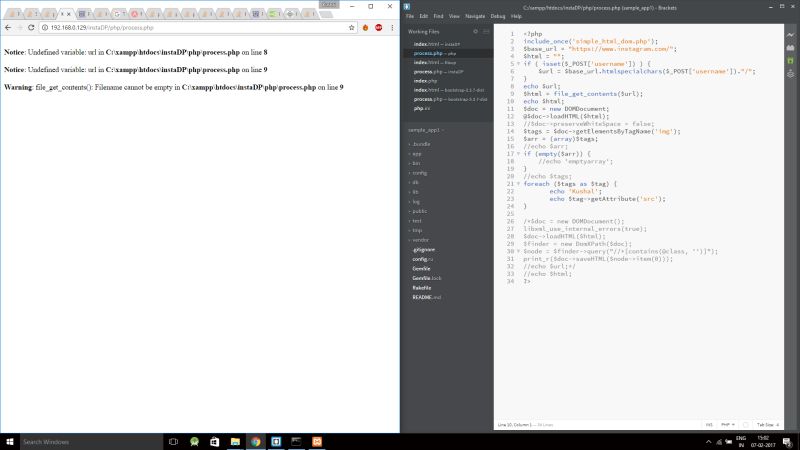This screenshot has width=800, height=450.
Task: Click the green icon in Brackets right toolbar
Action: [x=790, y=61]
